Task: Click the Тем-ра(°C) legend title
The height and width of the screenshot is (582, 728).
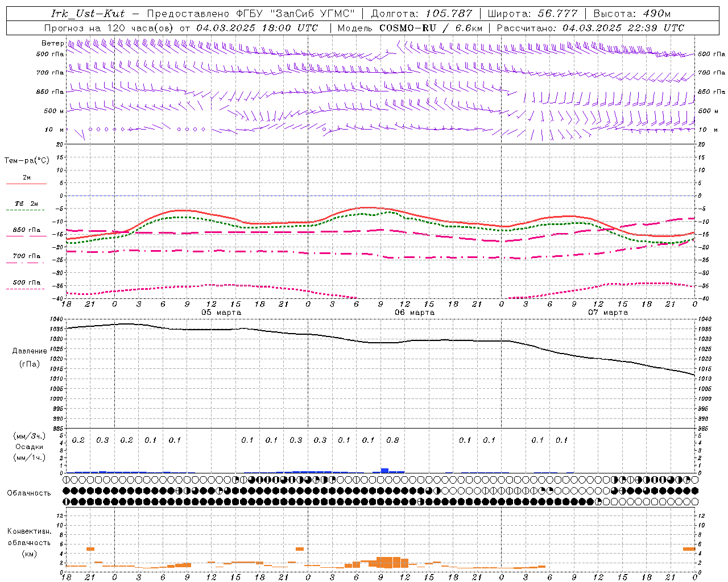Action: pos(27,161)
